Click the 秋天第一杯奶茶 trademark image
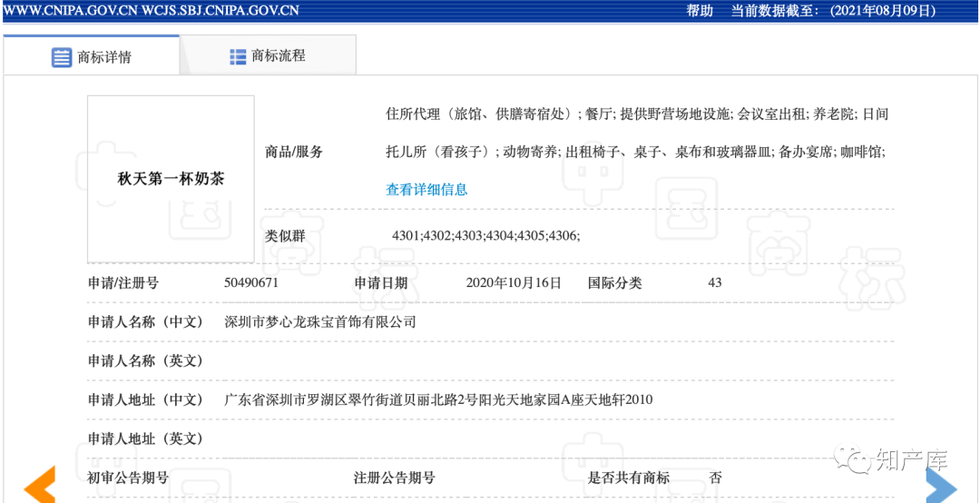Viewport: 980px width, 503px height. click(171, 179)
